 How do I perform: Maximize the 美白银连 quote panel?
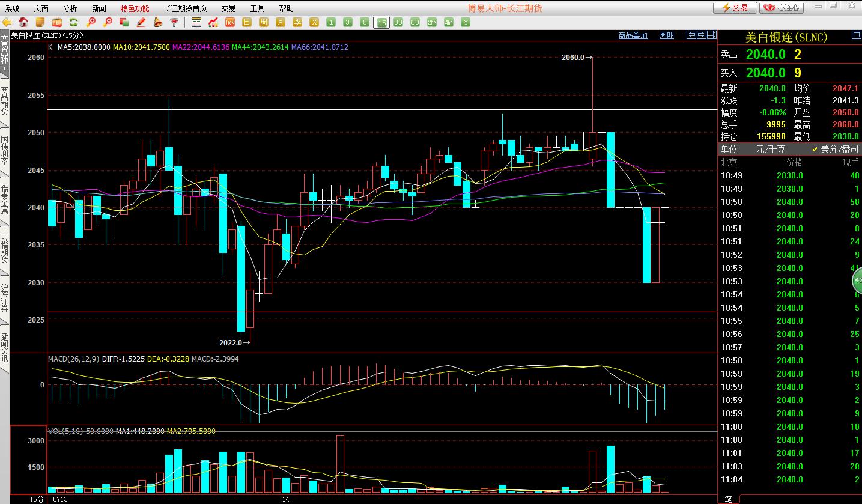click(x=856, y=35)
